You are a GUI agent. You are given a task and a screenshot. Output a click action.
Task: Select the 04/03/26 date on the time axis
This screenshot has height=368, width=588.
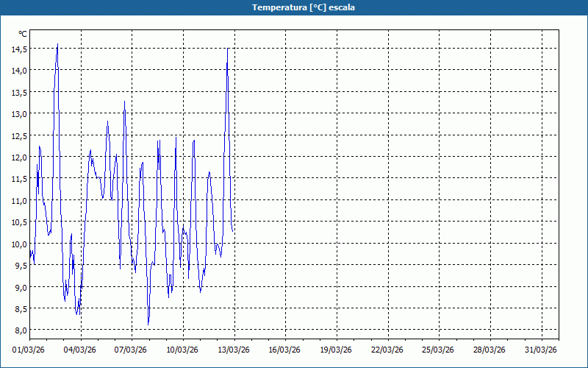click(80, 350)
